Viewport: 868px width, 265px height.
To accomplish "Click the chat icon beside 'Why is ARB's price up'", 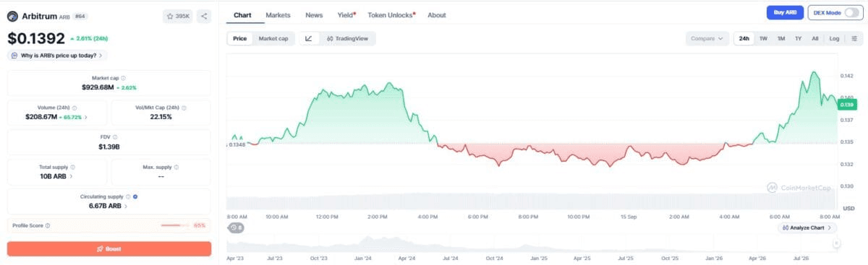I will click(15, 56).
